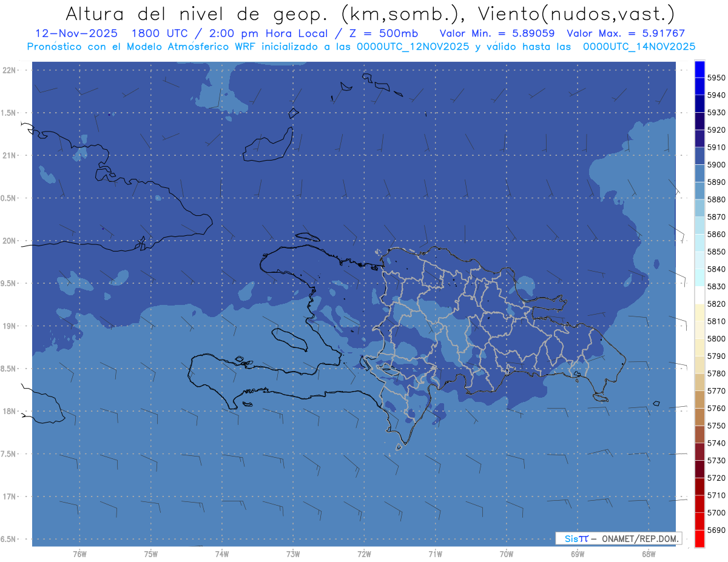Click the 22N latitude label

point(10,70)
